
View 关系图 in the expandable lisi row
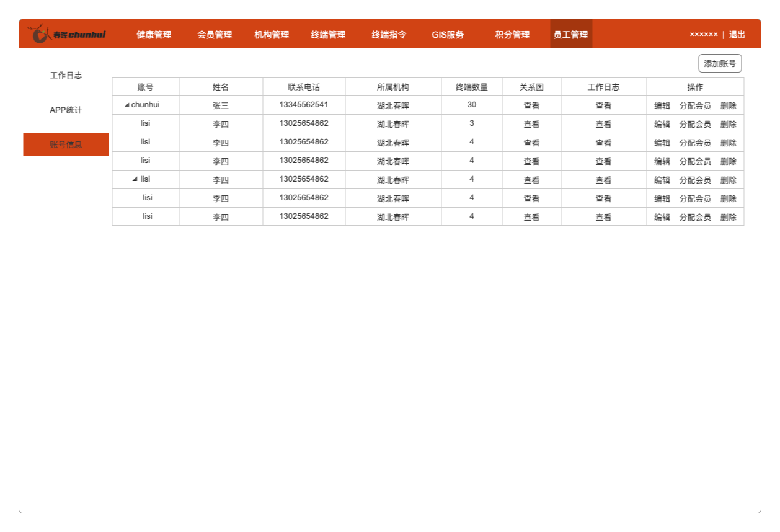[x=531, y=180]
